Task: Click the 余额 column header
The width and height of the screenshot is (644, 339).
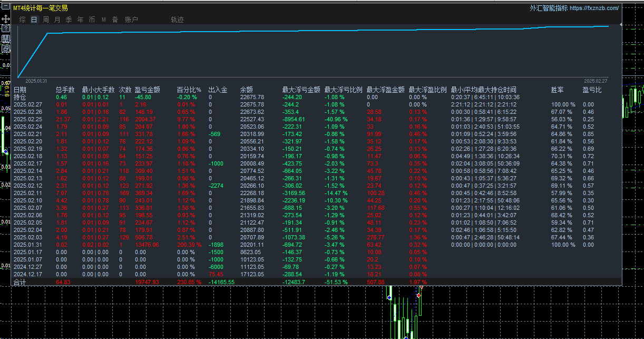Action: [x=246, y=90]
